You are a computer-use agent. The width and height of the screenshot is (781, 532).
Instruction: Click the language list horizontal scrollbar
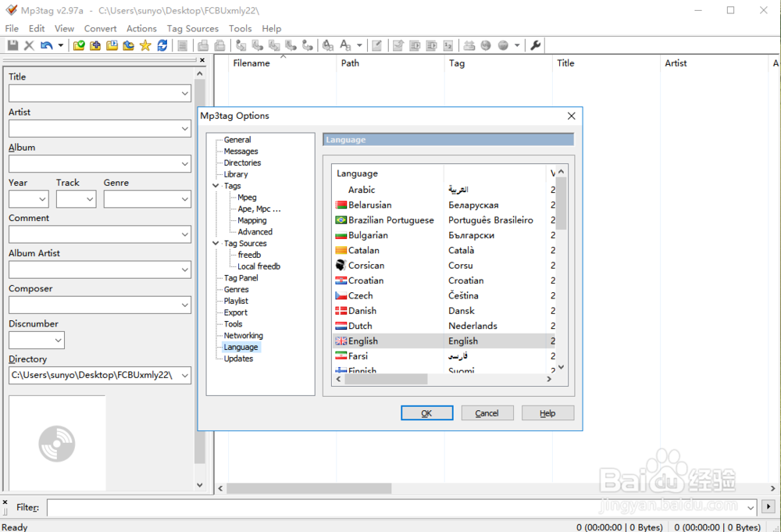[x=386, y=379]
